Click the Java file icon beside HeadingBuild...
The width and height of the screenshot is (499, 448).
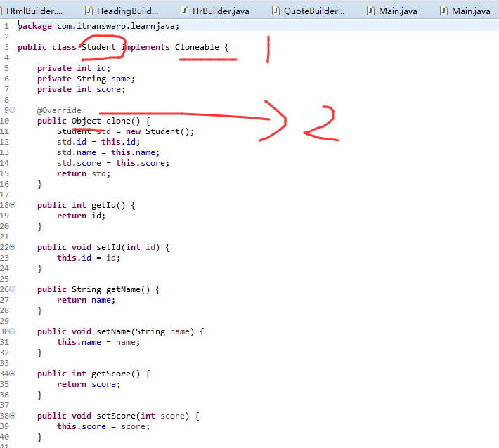89,11
